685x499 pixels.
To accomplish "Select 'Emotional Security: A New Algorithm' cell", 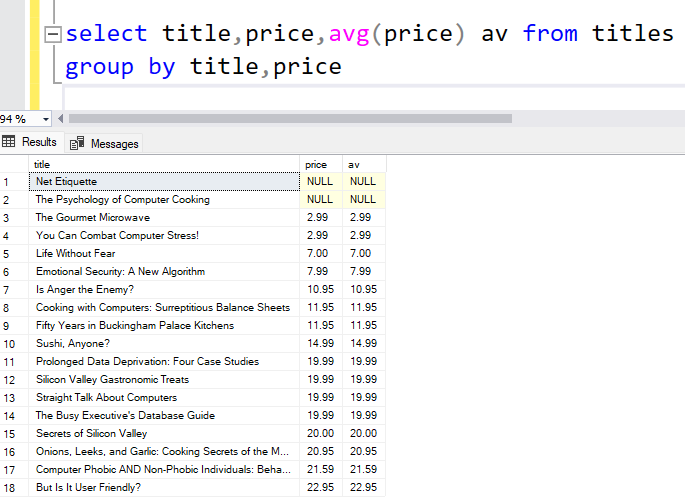I will point(164,271).
